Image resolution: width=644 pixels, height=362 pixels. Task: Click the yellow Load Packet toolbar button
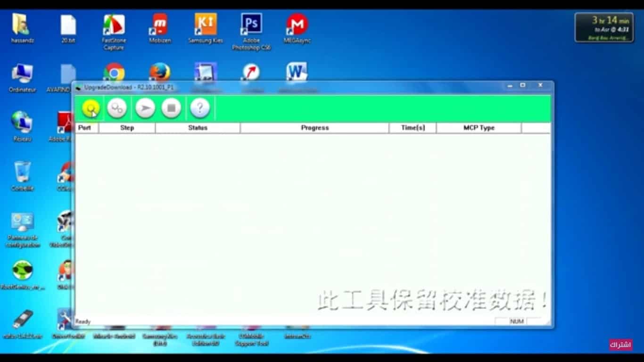[91, 109]
